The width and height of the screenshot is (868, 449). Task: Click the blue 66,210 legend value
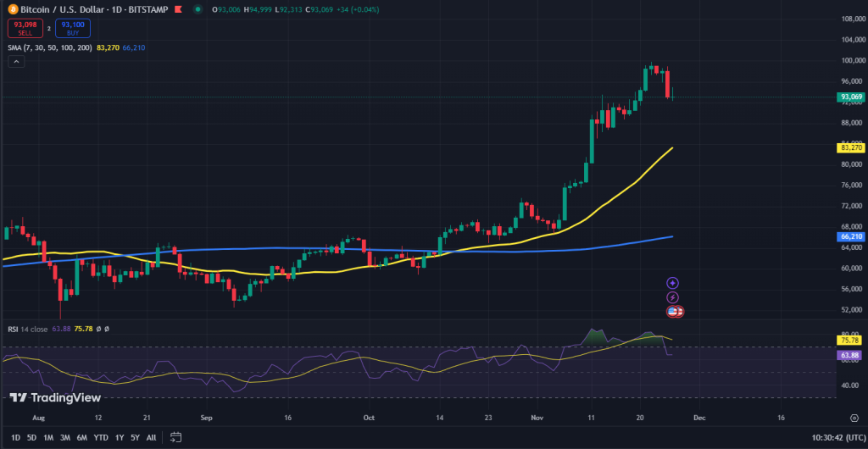[x=134, y=47]
